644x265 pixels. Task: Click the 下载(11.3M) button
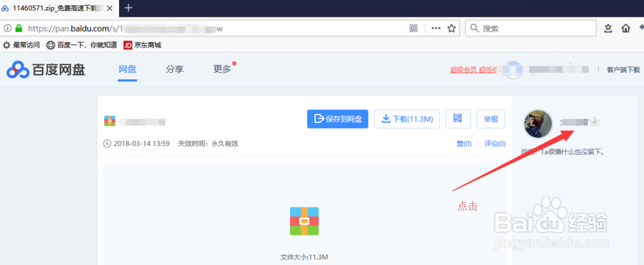pos(407,119)
